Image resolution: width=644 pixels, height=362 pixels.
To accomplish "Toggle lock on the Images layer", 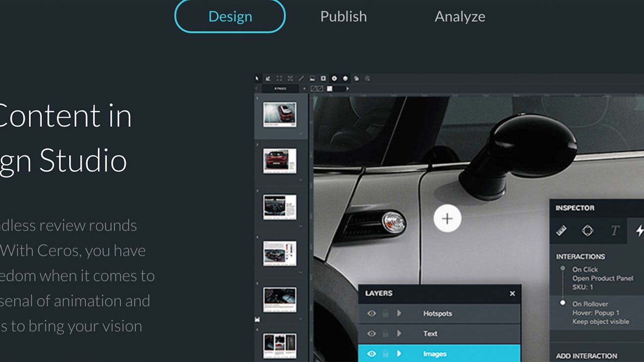I will click(x=385, y=354).
